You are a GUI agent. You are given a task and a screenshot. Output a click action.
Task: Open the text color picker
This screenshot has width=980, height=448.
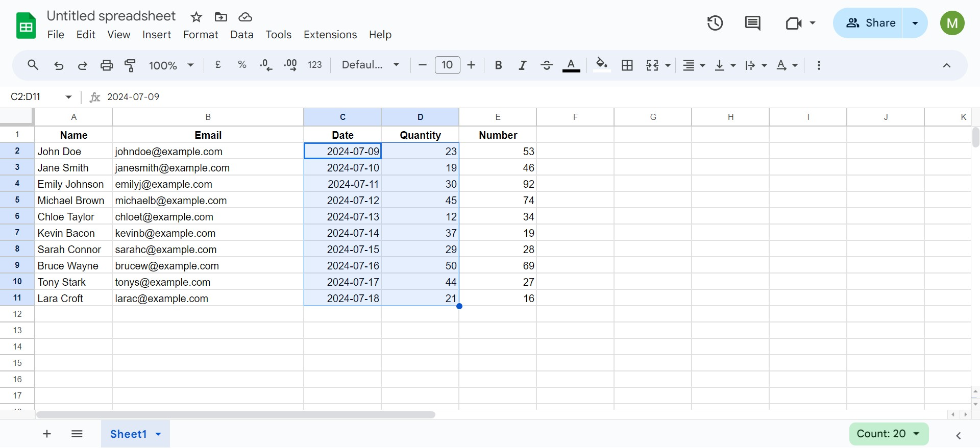coord(571,65)
